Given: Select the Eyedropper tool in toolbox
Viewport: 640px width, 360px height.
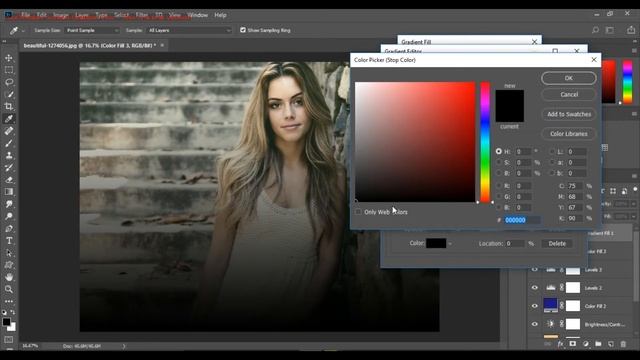Looking at the screenshot, I should 9,119.
